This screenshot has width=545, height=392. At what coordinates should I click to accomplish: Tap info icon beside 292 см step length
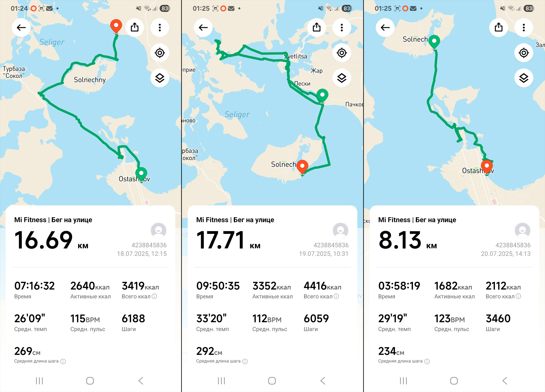pos(245,361)
